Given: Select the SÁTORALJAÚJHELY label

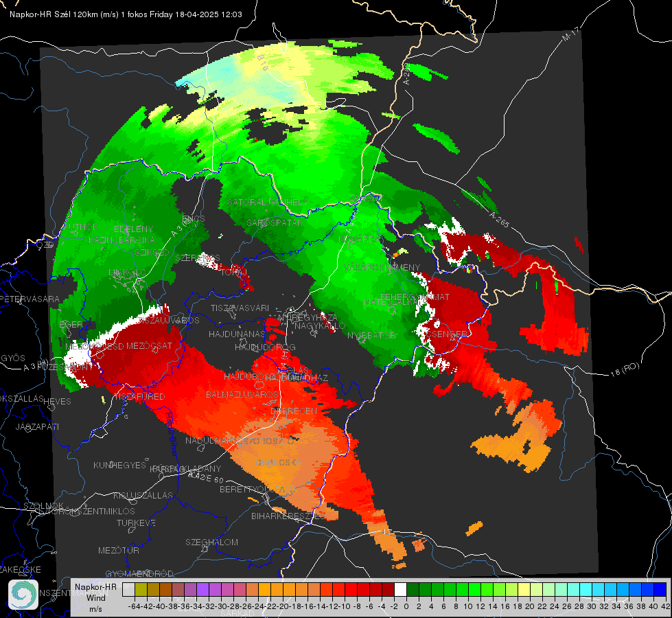Looking at the screenshot, I should (268, 202).
